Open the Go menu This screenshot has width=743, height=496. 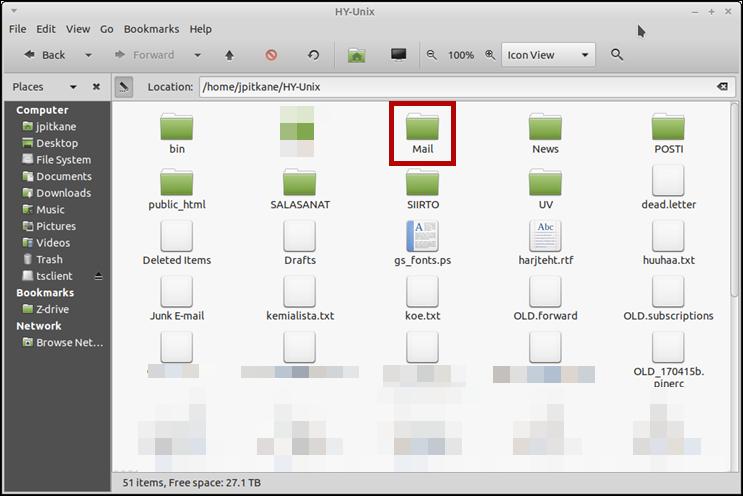(x=107, y=29)
